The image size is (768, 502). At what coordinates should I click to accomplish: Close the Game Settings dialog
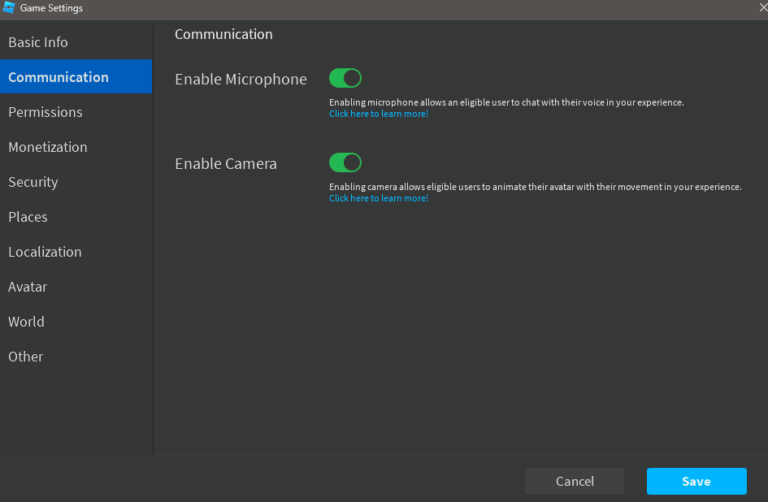tap(763, 7)
